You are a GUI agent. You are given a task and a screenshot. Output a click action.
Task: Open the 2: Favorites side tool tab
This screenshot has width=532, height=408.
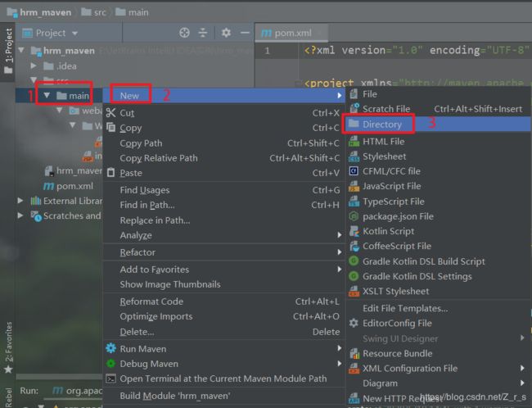pos(8,347)
